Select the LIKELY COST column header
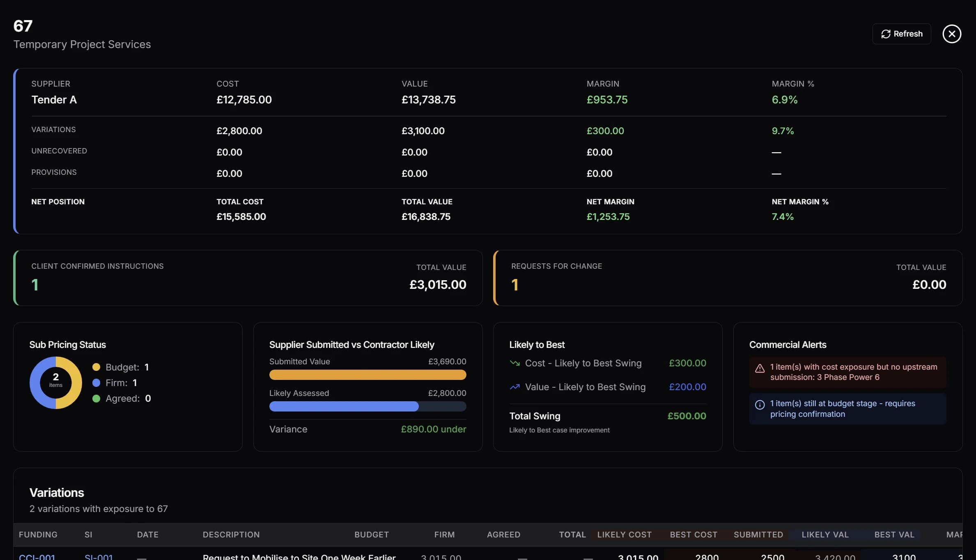This screenshot has width=976, height=560. click(x=624, y=535)
